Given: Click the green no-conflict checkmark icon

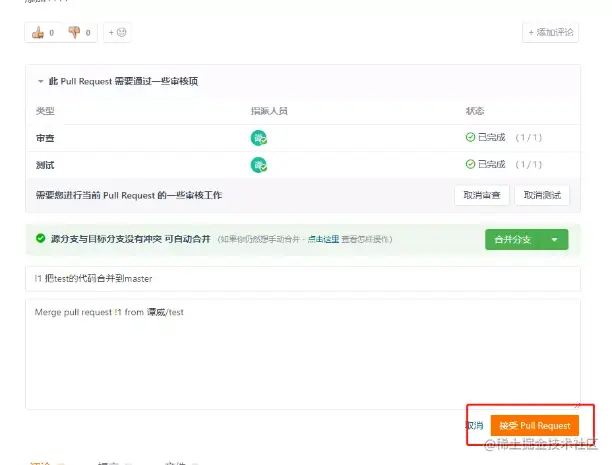Looking at the screenshot, I should click(x=41, y=238).
